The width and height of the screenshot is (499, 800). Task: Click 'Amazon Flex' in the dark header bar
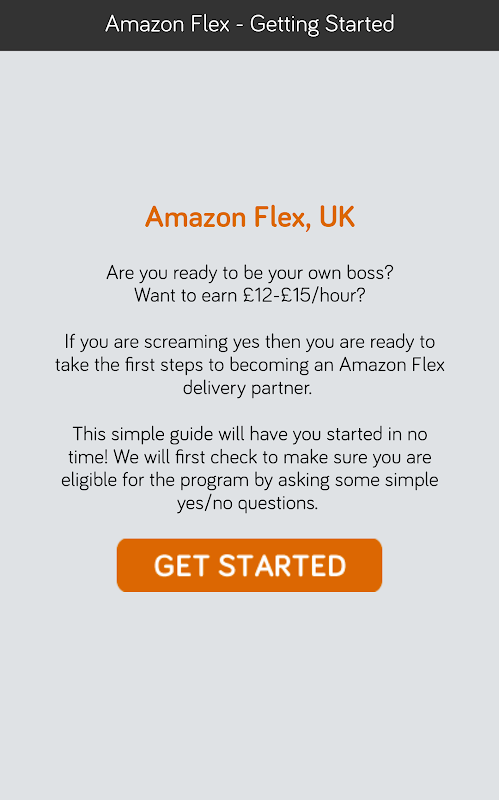pos(167,24)
